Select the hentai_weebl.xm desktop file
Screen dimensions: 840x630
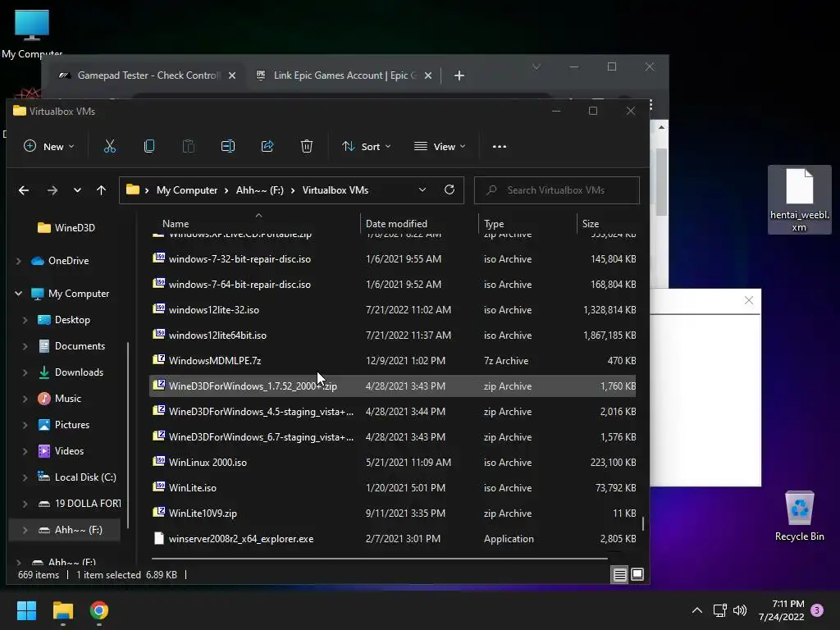pyautogui.click(x=799, y=200)
